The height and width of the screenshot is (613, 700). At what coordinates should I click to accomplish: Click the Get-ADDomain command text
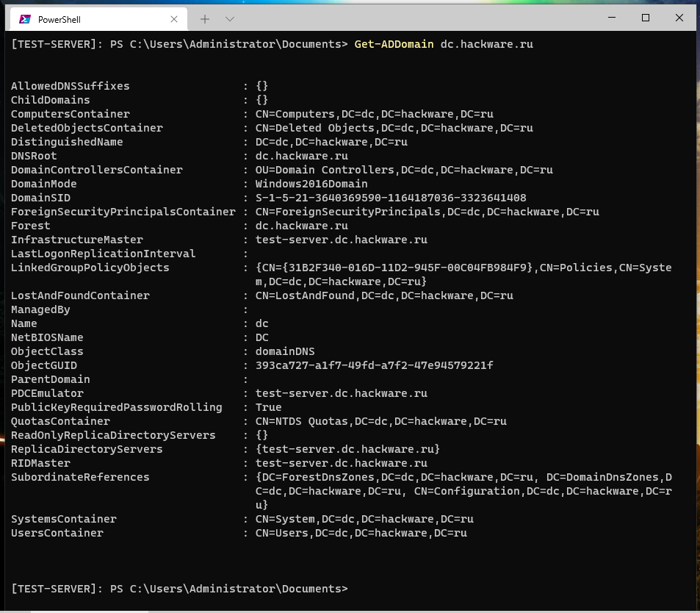(x=394, y=44)
